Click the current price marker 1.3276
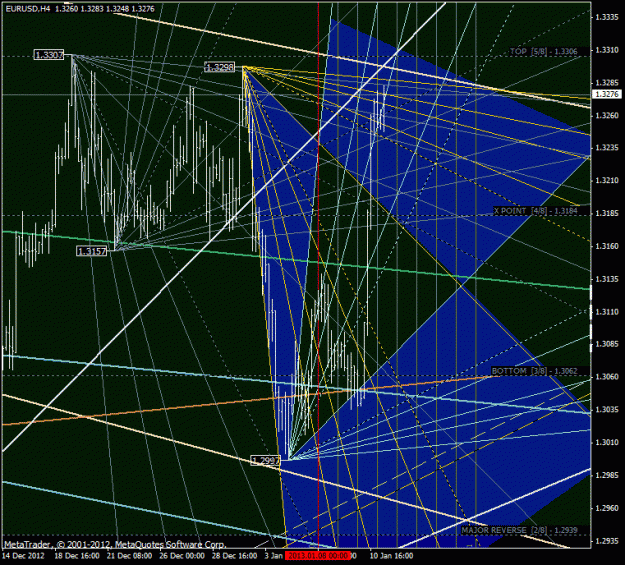Image resolution: width=625 pixels, height=565 pixels. [607, 94]
